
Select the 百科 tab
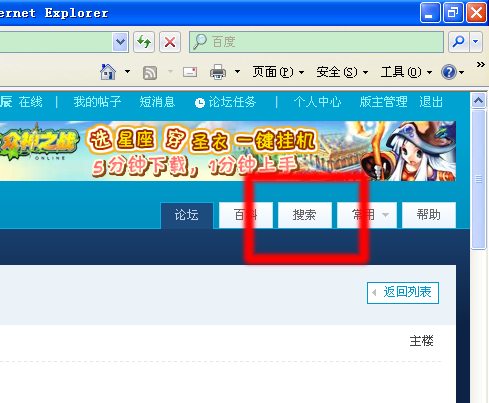point(246,215)
